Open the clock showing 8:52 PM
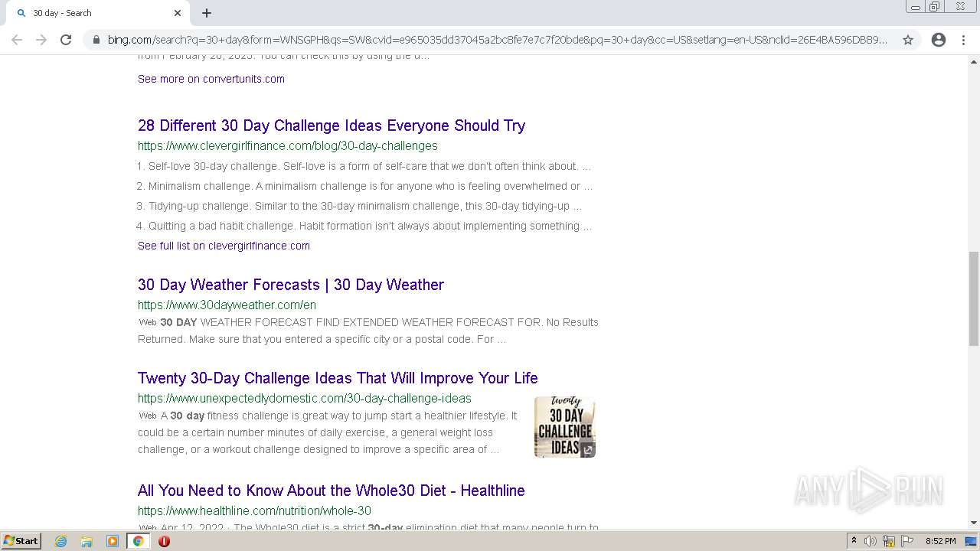The height and width of the screenshot is (551, 980). pos(940,541)
